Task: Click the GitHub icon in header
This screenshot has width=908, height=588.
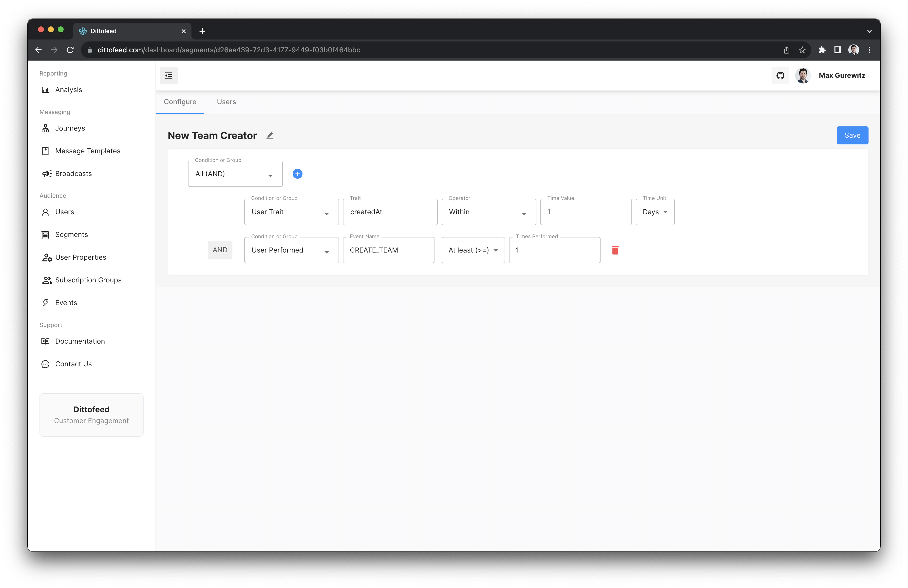Action: click(780, 76)
